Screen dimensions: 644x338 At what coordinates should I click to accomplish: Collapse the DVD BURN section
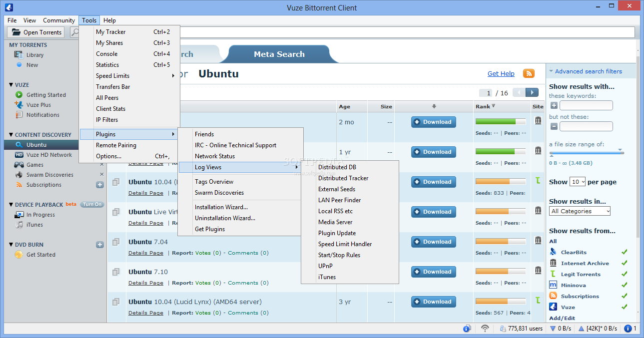(11, 245)
